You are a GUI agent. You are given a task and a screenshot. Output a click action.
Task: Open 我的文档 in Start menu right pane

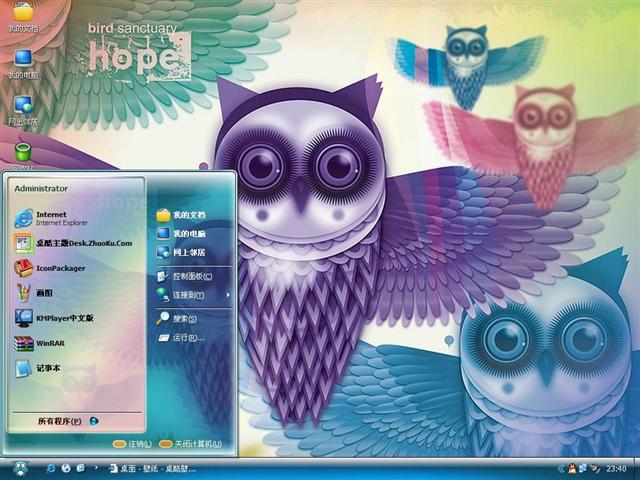182,215
